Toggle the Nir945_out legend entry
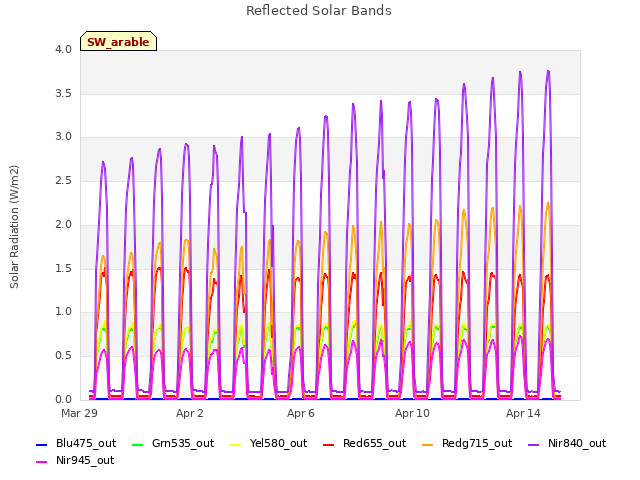The height and width of the screenshot is (480, 640). tap(75, 461)
